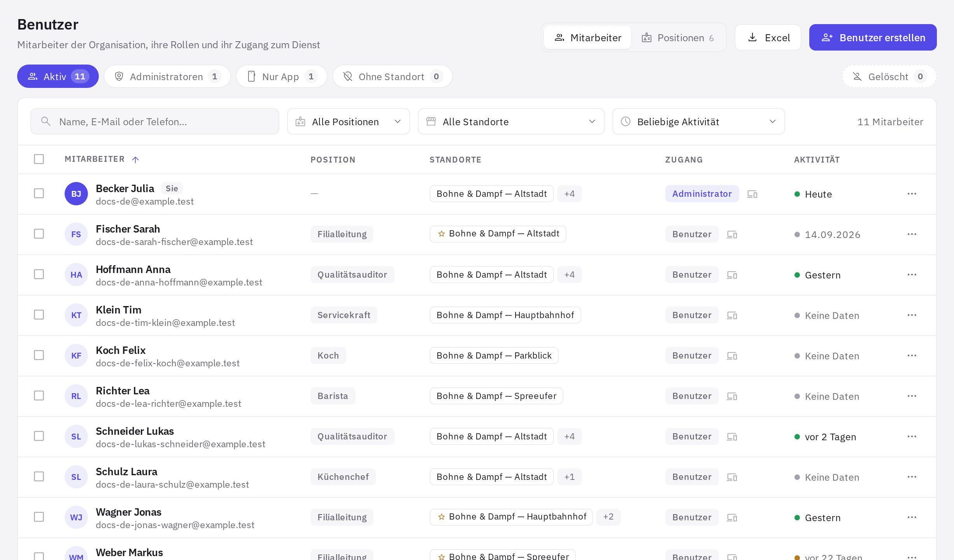Switch to the Positionen tab
The width and height of the screenshot is (954, 560).
[x=678, y=38]
